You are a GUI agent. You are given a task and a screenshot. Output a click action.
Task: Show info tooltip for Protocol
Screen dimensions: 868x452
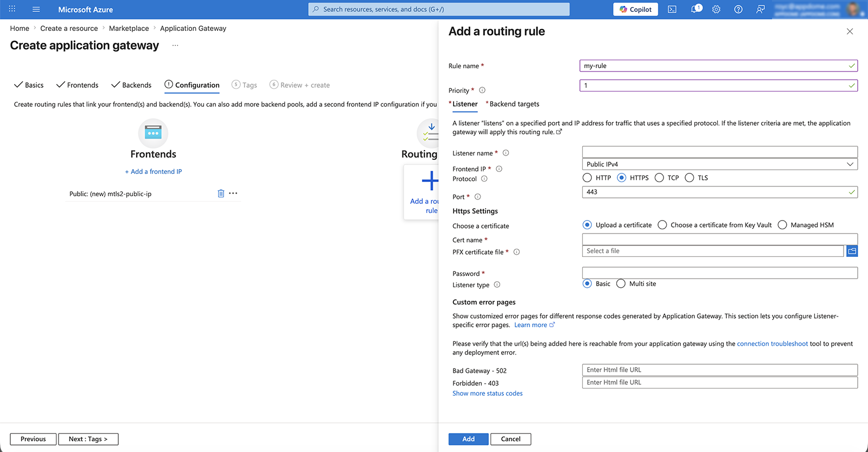coord(484,179)
